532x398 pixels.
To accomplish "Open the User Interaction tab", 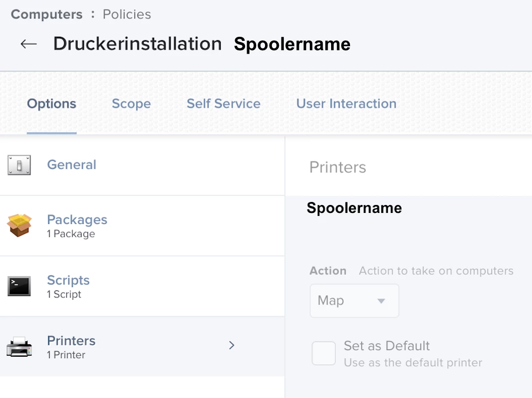I will [x=346, y=104].
